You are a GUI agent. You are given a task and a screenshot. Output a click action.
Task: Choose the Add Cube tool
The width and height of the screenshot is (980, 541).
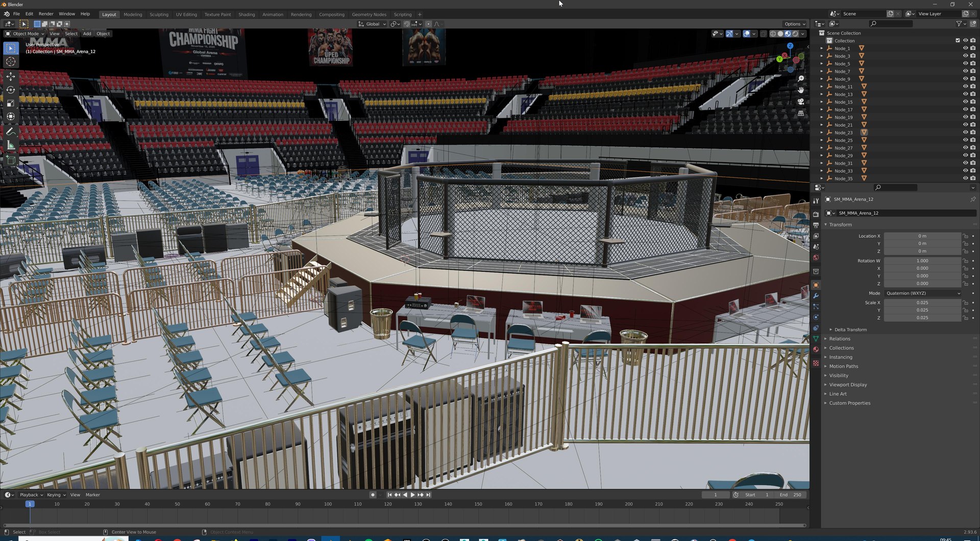11,160
